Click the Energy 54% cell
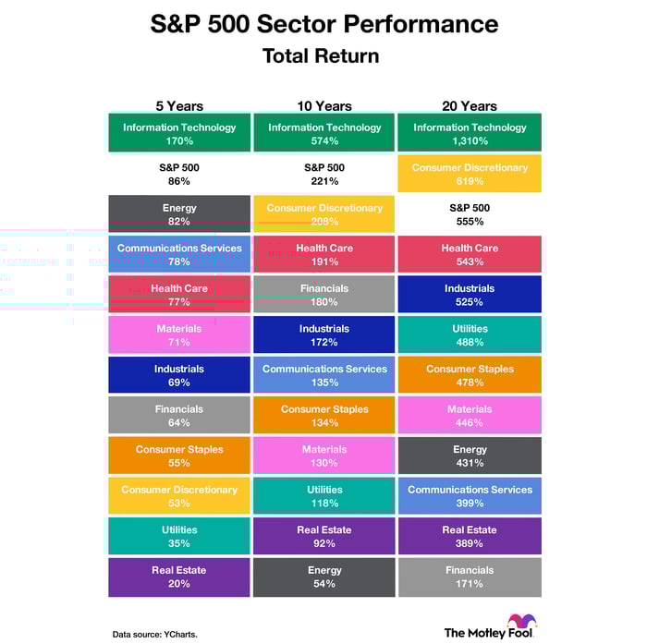This screenshot has width=647, height=644. coord(323,577)
